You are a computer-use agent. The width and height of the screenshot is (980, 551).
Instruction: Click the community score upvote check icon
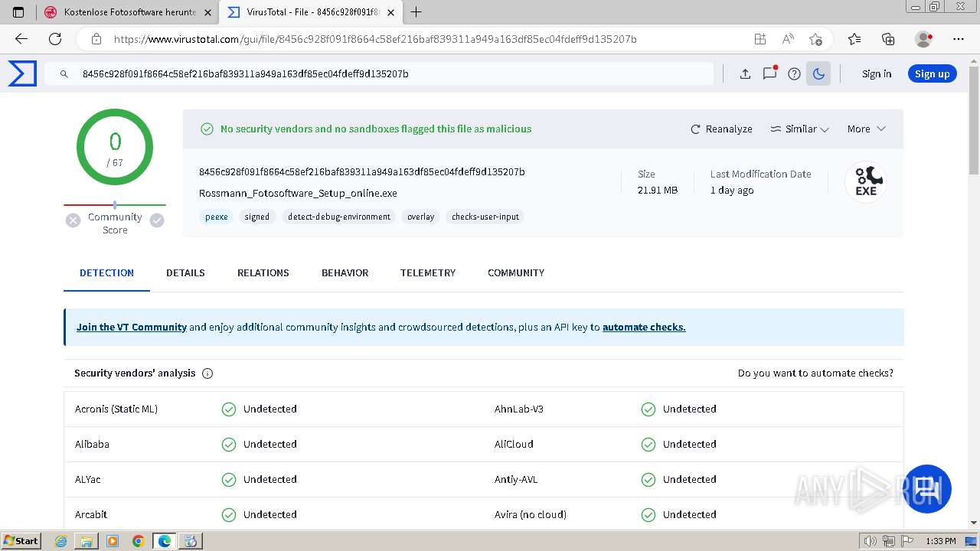coord(157,220)
